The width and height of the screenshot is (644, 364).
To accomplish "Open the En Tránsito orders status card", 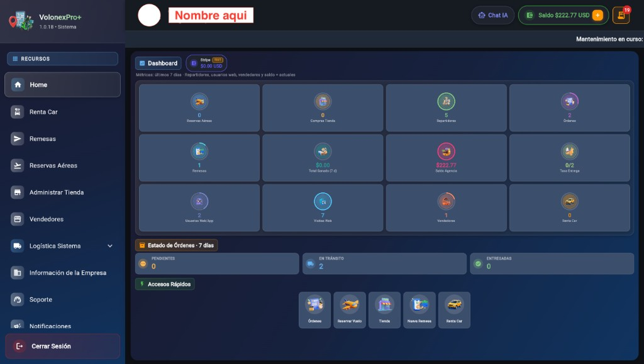I will (x=384, y=263).
